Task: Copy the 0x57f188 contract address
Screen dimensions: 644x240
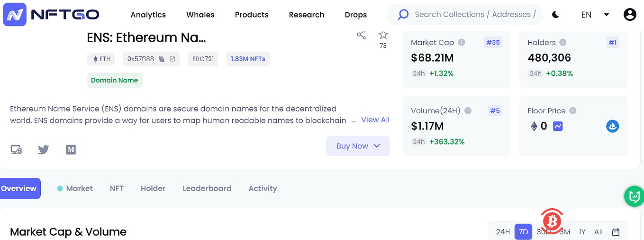Action: click(162, 59)
